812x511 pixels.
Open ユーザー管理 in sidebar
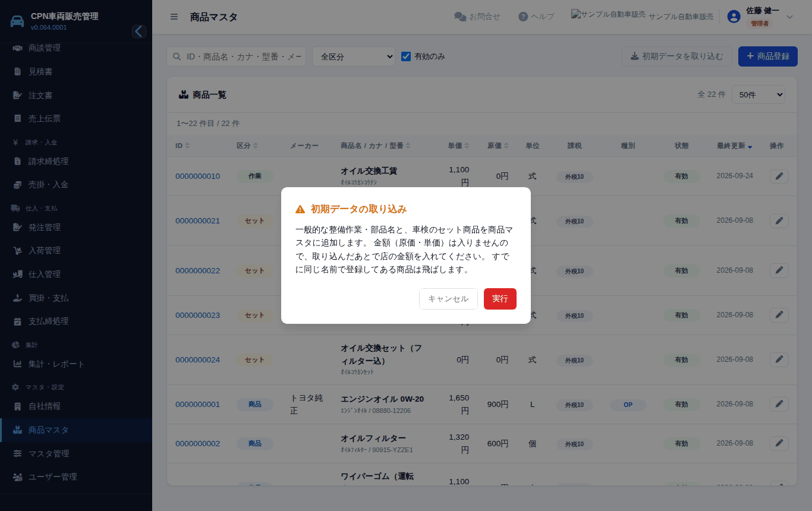click(x=76, y=477)
